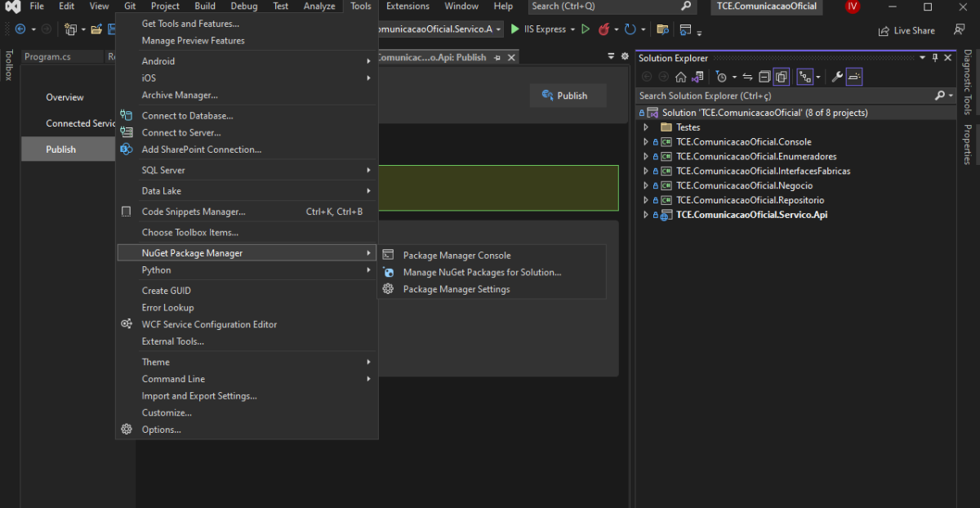Start IIS Express with green play icon
980x508 pixels.
click(515, 29)
